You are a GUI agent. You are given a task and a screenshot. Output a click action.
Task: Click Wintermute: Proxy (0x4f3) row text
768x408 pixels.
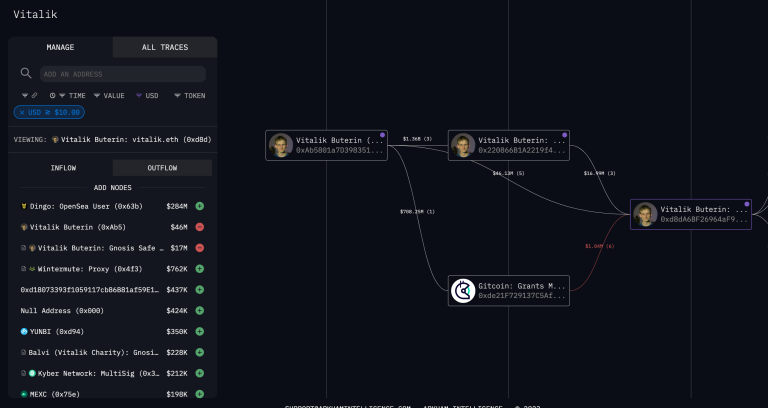pos(90,269)
